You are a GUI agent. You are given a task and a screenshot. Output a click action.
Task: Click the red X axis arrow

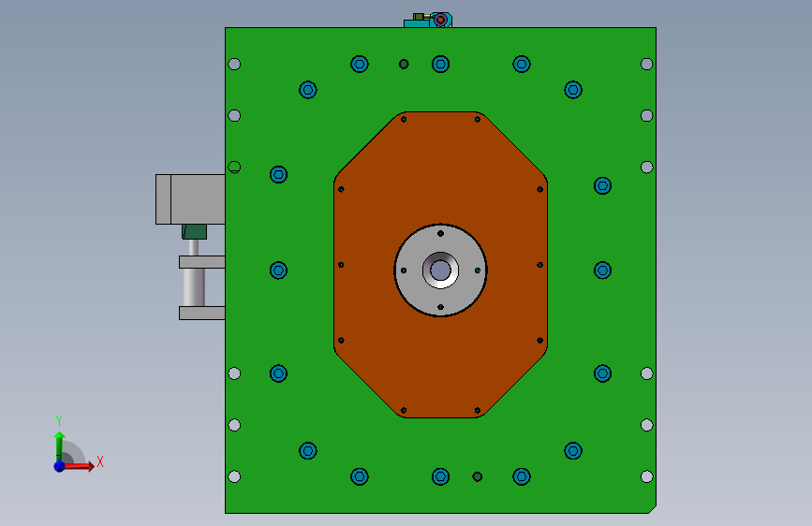tap(80, 466)
